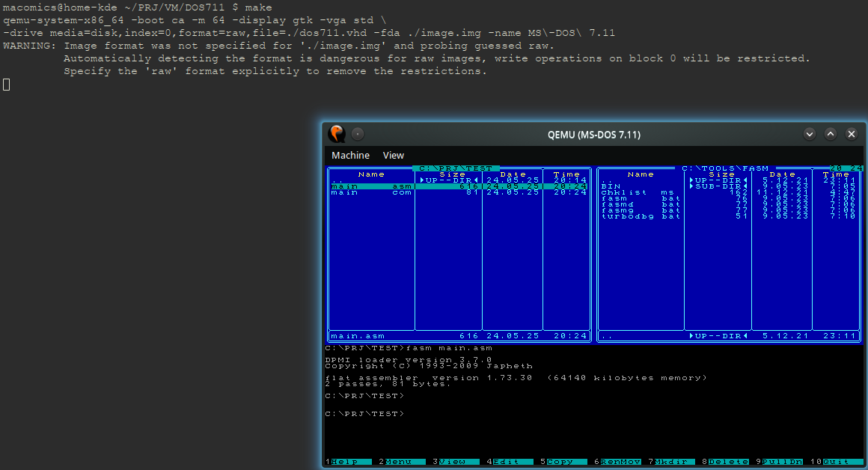Click the 3 View function key label
868x470 pixels.
click(456, 462)
